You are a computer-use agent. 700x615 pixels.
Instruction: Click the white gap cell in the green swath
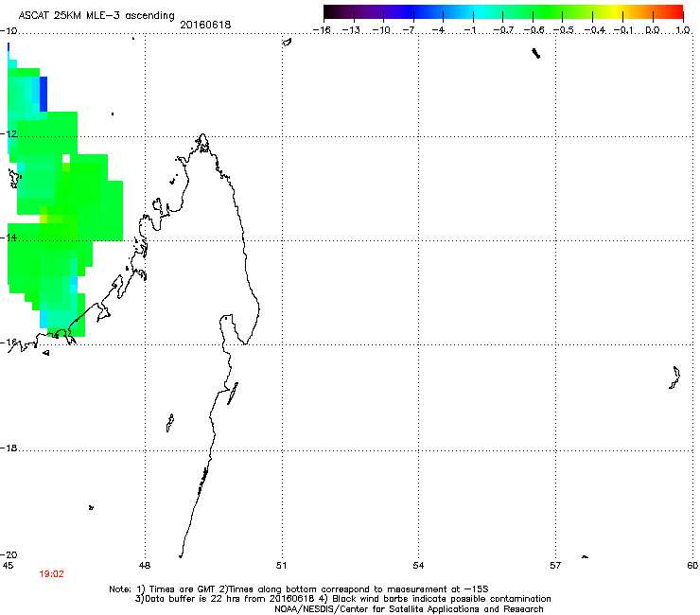coord(66,159)
